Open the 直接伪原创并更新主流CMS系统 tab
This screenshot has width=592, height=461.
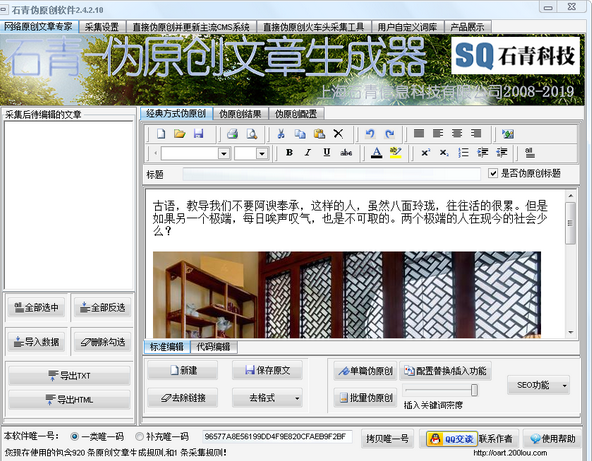tap(191, 27)
